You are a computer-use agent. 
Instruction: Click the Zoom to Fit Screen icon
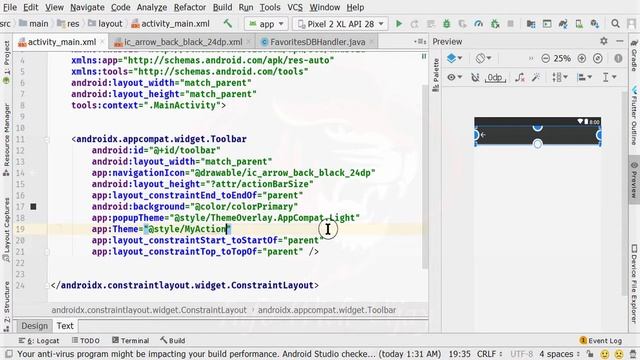[x=598, y=58]
